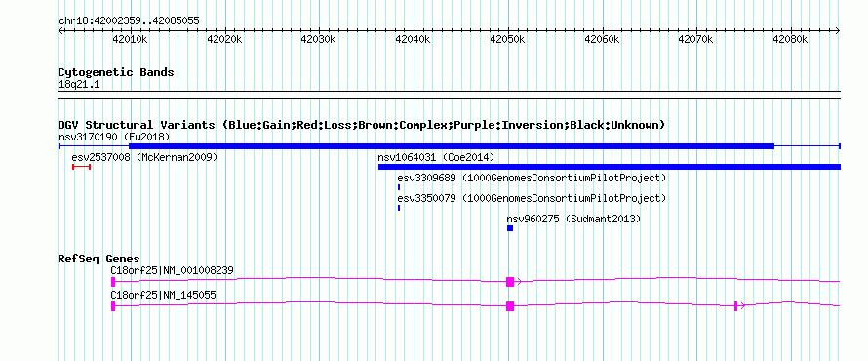
Task: Click first exon of NM_145055 transcript
Action: click(x=113, y=306)
